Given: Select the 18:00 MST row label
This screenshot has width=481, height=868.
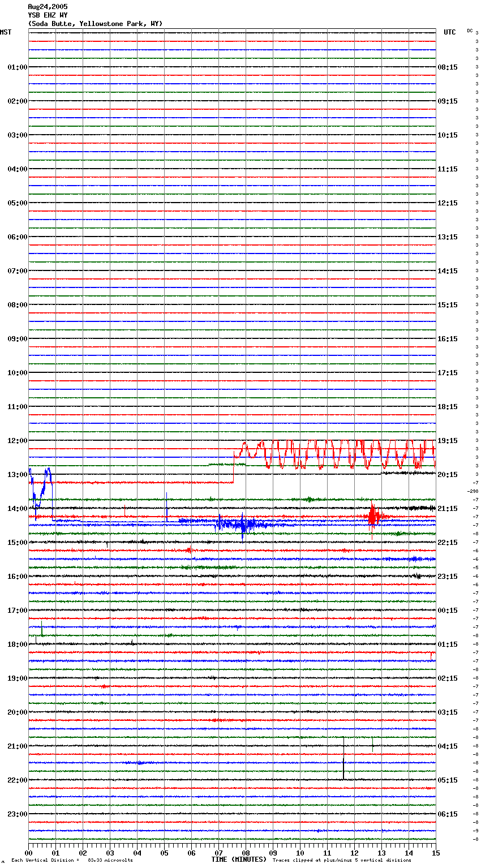Looking at the screenshot, I should [x=18, y=644].
